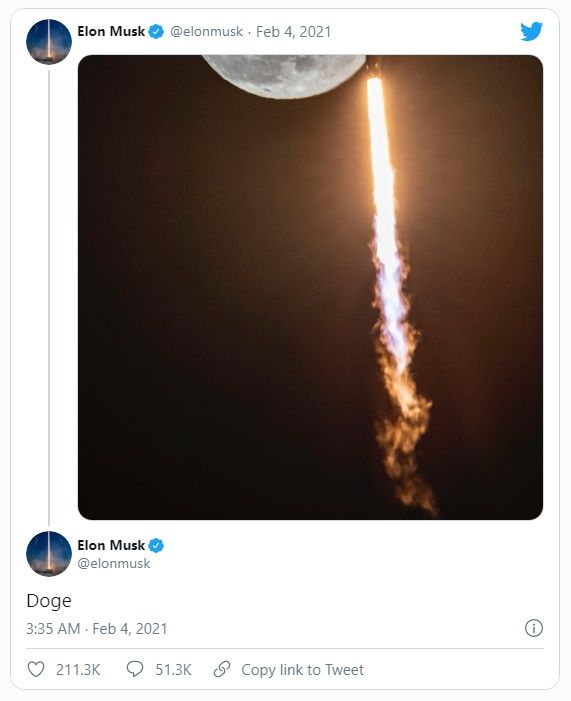Image resolution: width=571 pixels, height=701 pixels.
Task: Click the heart like icon
Action: 36,669
